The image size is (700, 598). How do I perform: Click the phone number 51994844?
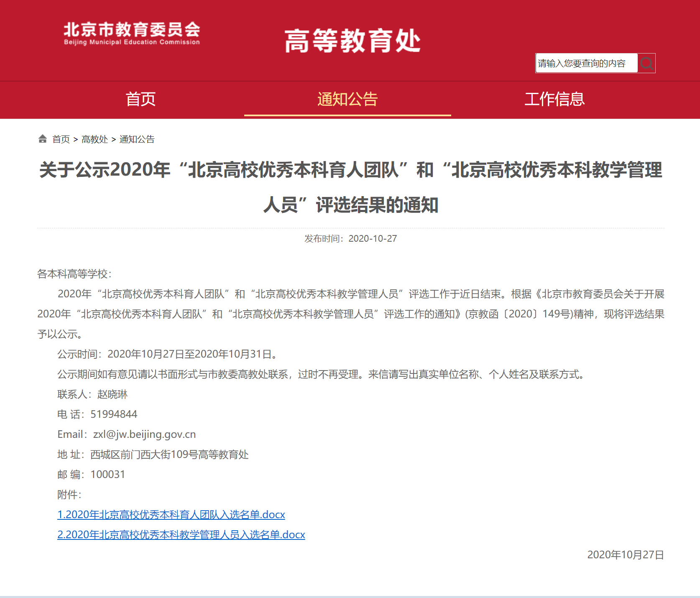[x=114, y=414]
